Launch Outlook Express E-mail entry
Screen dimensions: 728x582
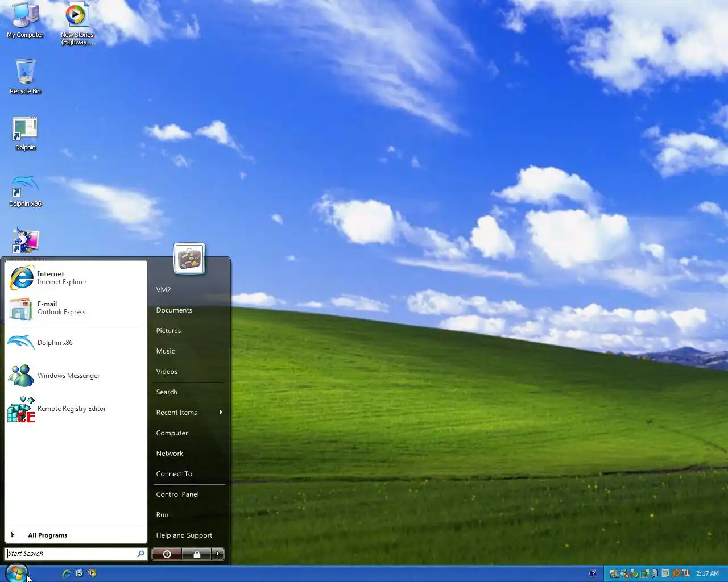pyautogui.click(x=76, y=308)
